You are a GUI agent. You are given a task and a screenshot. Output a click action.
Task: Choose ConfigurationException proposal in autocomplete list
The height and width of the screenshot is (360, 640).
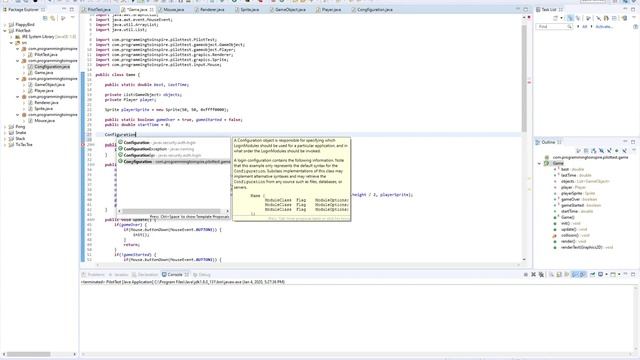click(x=174, y=149)
